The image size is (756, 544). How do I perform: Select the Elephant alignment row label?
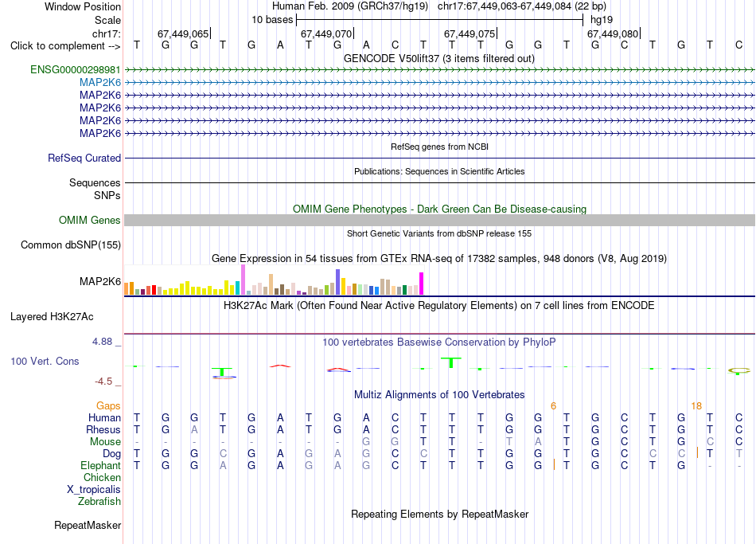[x=101, y=465]
